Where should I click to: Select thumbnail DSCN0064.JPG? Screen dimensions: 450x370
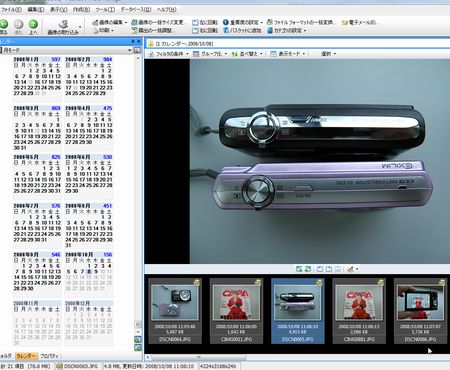click(x=175, y=311)
